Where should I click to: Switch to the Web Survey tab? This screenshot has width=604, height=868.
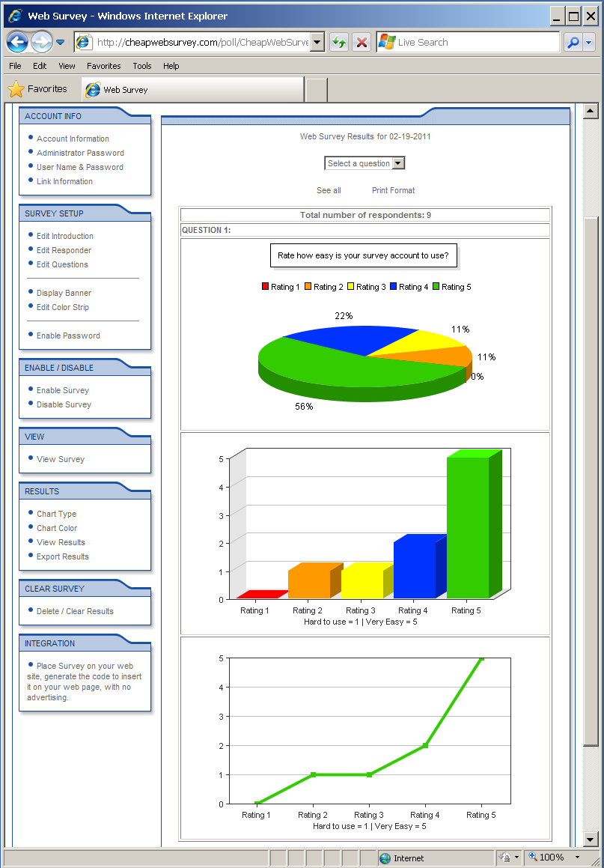126,90
